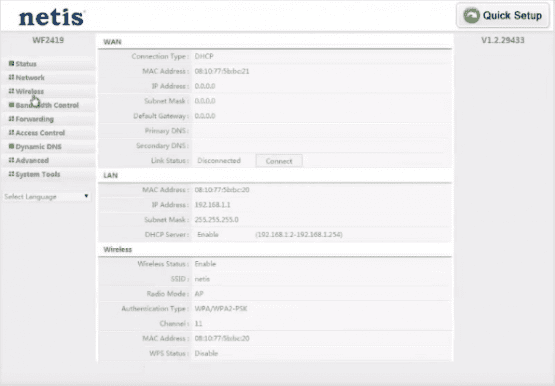Click the Forwarding grid icon
The image size is (555, 386).
(x=11, y=119)
